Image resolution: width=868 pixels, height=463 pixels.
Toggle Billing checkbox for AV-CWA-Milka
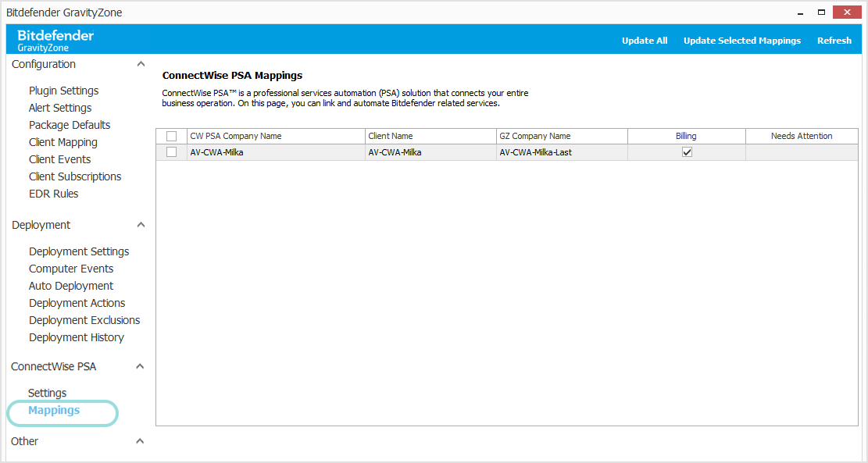coord(687,152)
